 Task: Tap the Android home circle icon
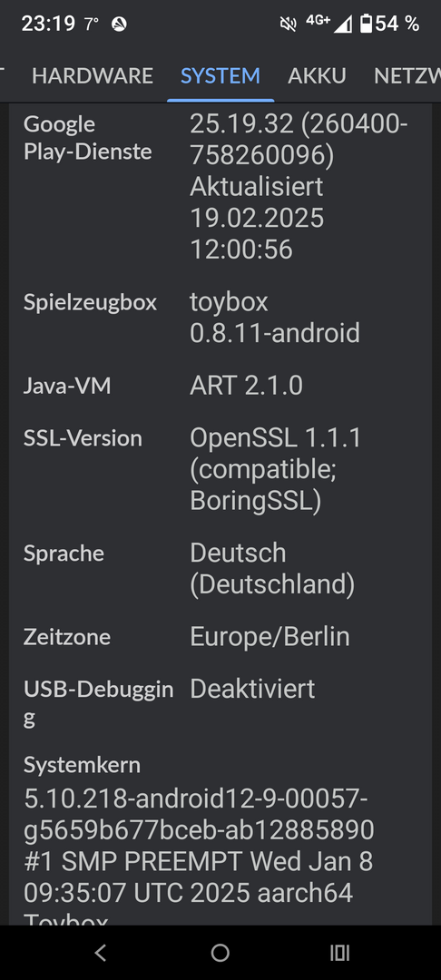click(x=220, y=953)
